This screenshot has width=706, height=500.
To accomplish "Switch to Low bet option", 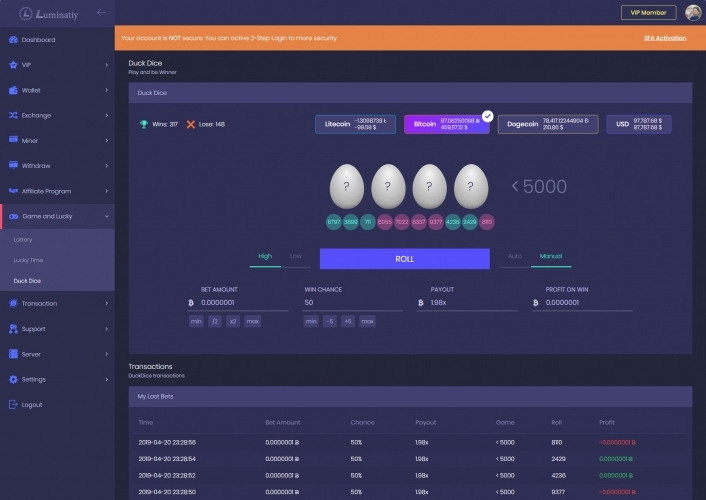I will coord(295,257).
